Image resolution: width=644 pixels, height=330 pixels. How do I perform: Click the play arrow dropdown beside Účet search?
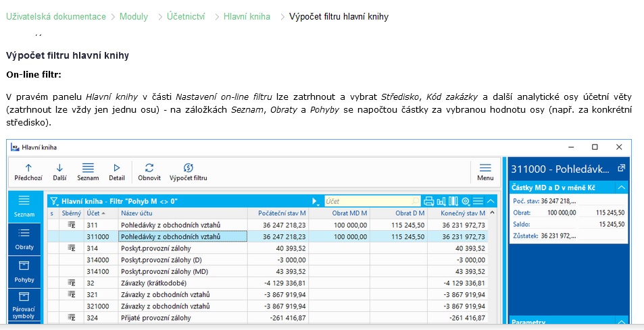[316, 201]
